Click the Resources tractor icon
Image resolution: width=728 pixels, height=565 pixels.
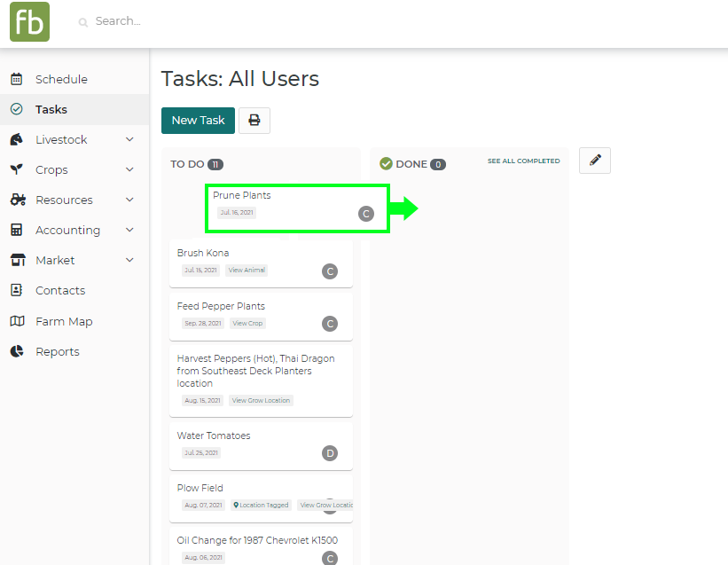[x=18, y=200]
